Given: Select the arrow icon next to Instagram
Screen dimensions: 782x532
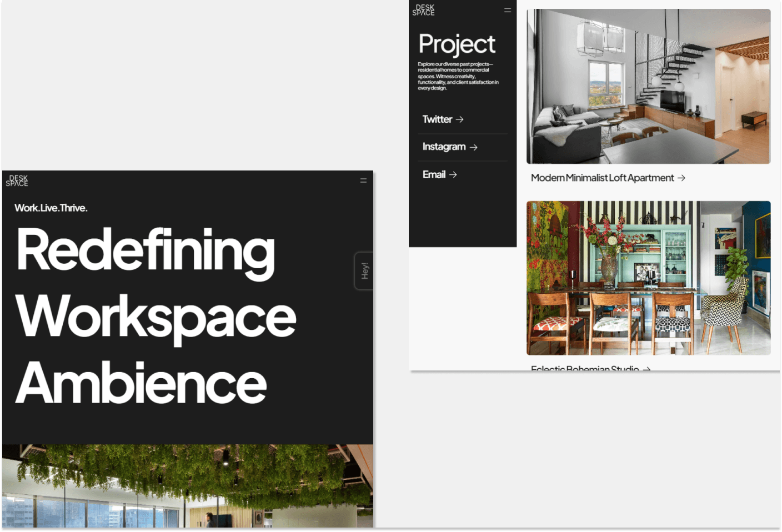Looking at the screenshot, I should point(474,147).
